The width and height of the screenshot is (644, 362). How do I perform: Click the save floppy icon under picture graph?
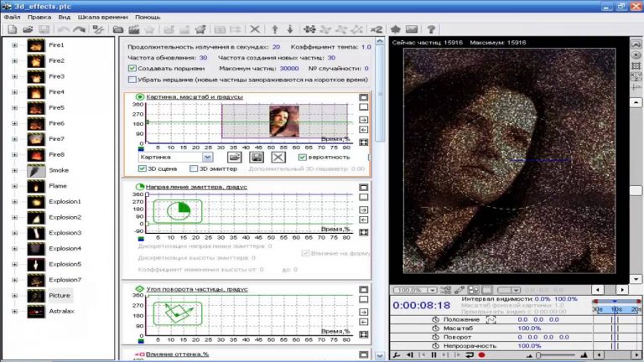click(x=257, y=157)
